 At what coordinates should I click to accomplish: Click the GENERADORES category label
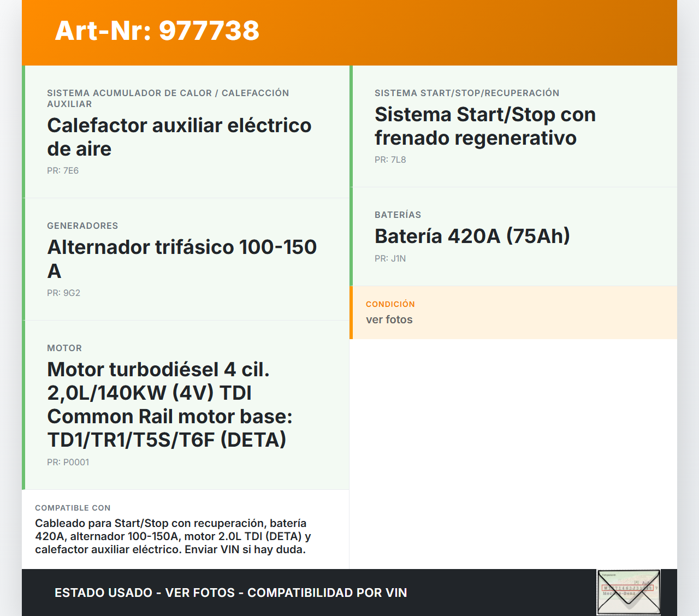(82, 226)
